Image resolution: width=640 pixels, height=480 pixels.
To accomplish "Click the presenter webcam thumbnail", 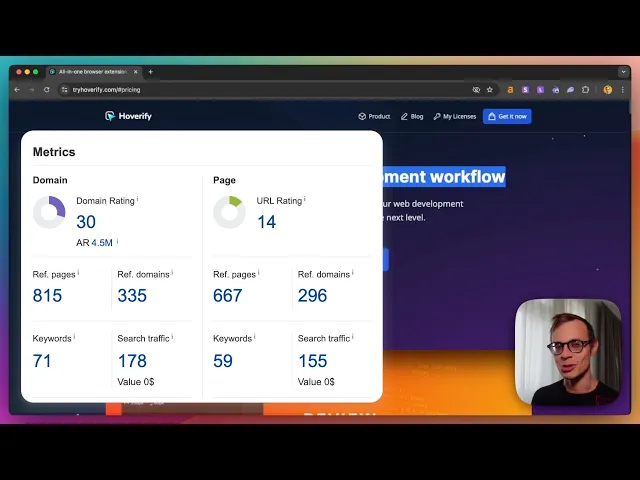I will point(569,352).
